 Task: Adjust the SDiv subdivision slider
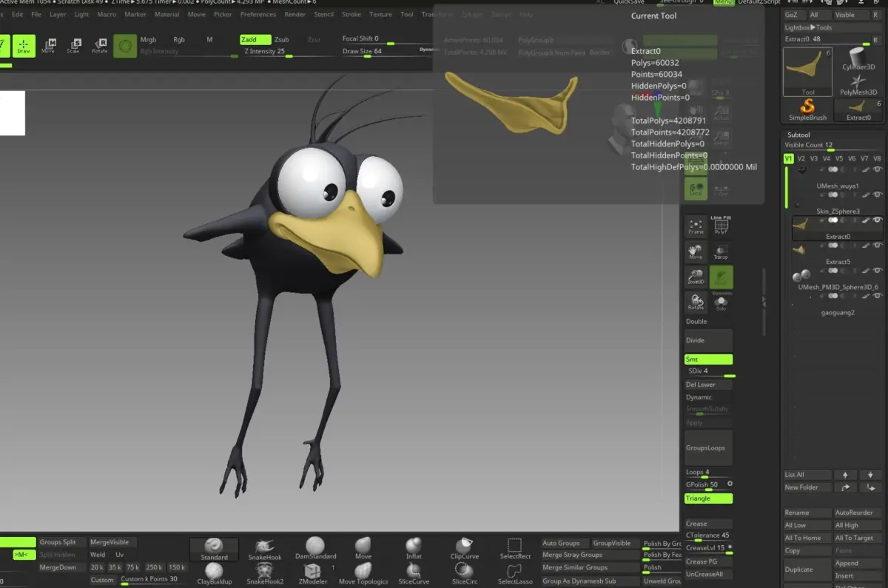point(709,371)
